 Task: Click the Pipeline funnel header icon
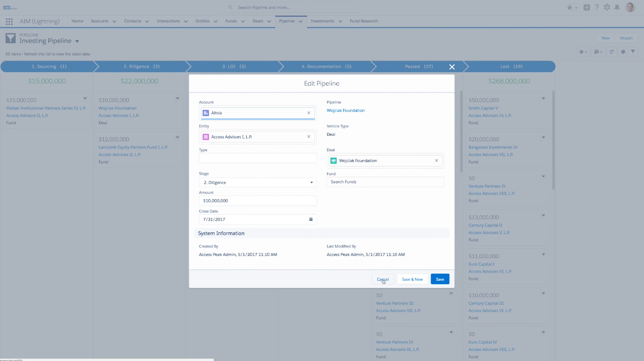click(11, 38)
